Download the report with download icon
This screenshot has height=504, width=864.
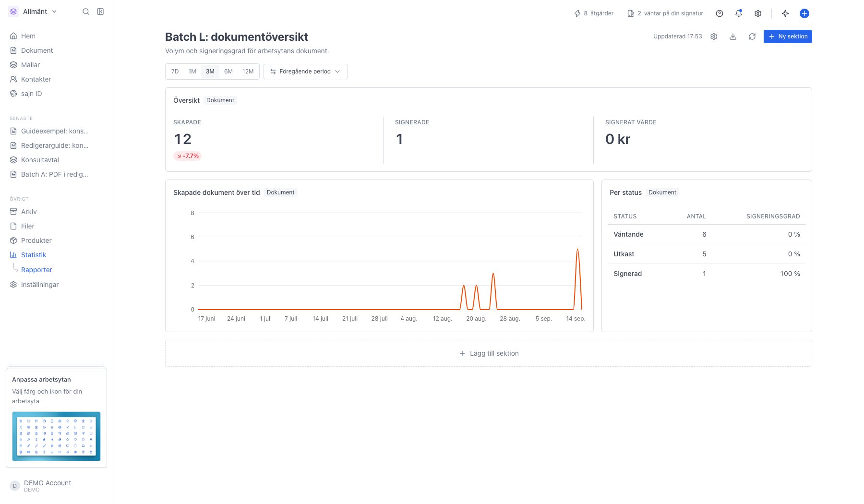point(733,36)
